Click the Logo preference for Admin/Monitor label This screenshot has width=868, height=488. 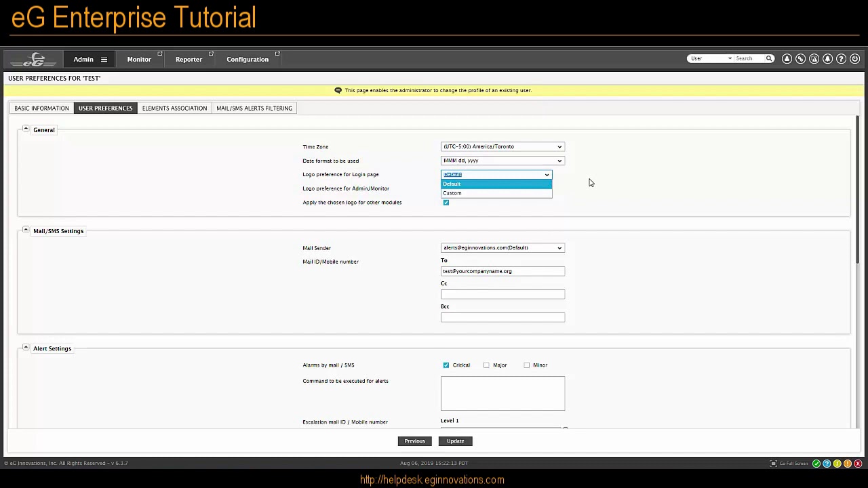coord(346,188)
